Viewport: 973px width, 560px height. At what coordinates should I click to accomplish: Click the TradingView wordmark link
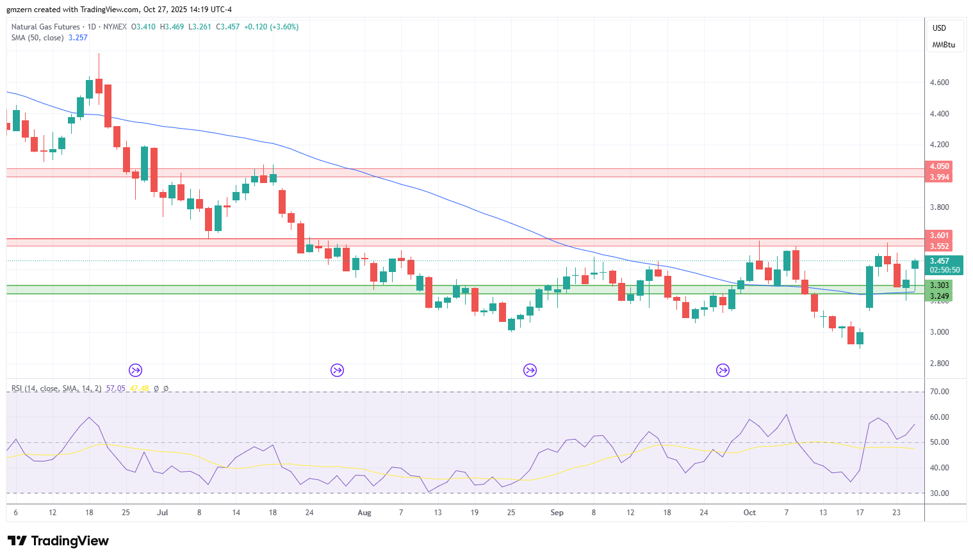[x=70, y=541]
